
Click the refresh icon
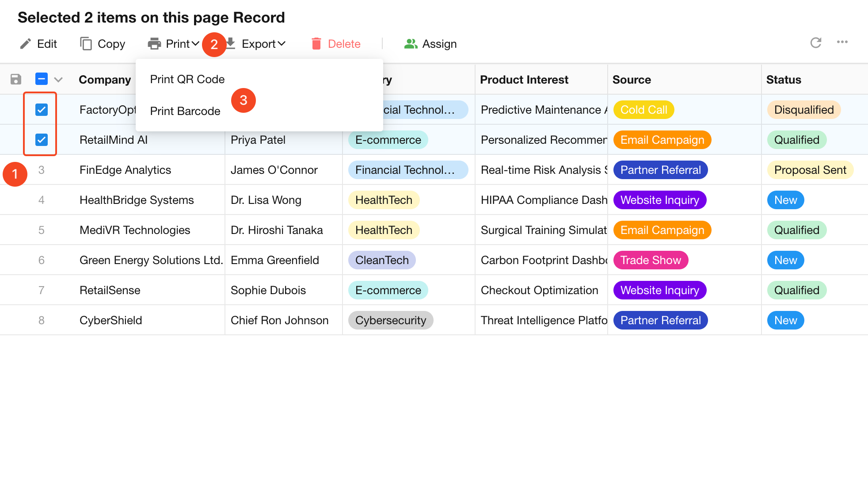click(815, 42)
